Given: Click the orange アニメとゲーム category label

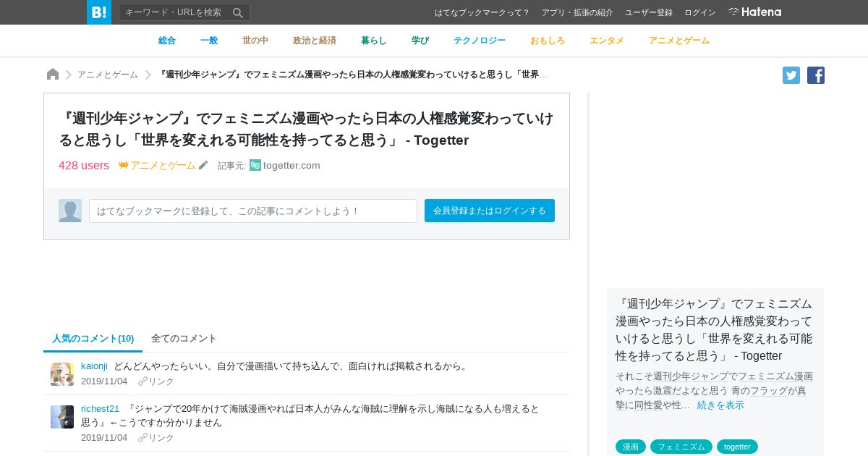Looking at the screenshot, I should tap(163, 165).
